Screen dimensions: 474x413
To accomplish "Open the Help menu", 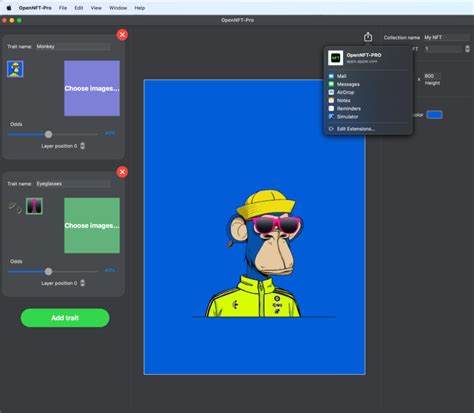I will [140, 8].
